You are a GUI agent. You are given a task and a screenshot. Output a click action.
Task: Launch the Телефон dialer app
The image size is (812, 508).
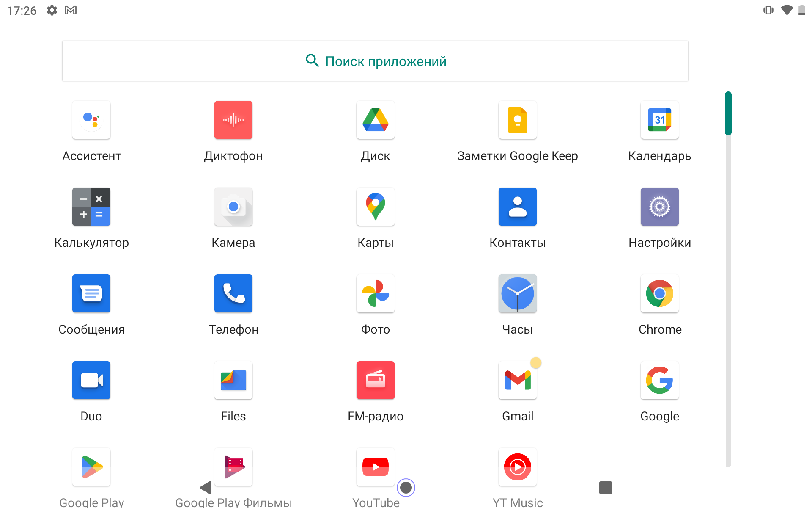click(233, 294)
